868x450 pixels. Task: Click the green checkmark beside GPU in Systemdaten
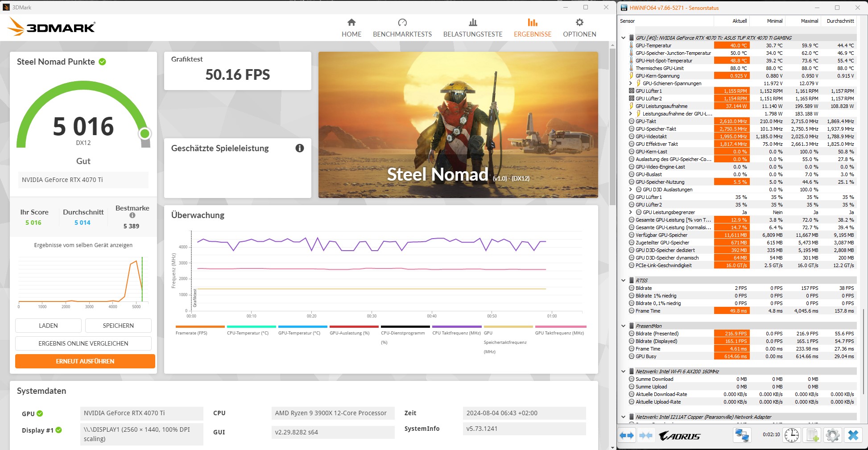tap(40, 413)
